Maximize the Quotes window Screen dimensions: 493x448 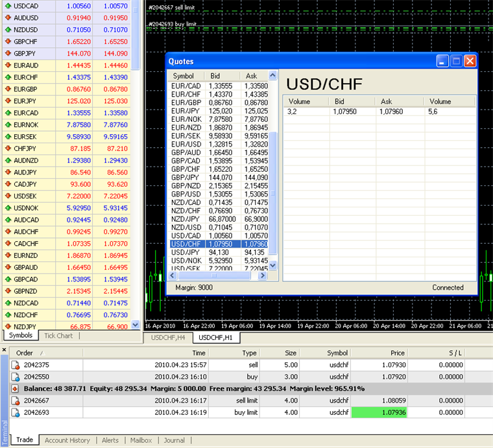pyautogui.click(x=456, y=61)
